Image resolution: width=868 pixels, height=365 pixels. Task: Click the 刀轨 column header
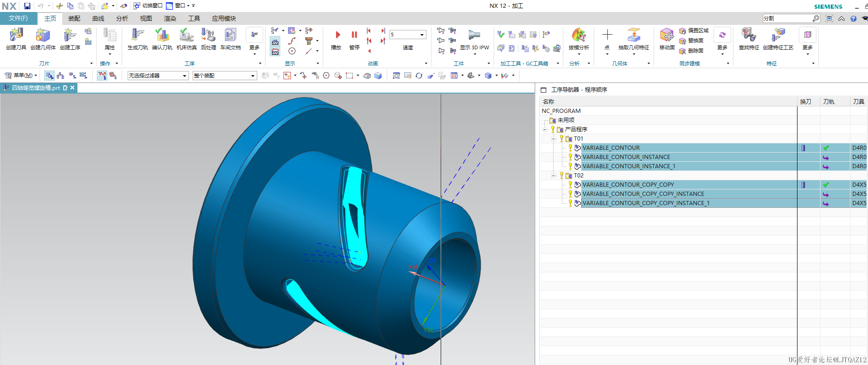[x=835, y=102]
